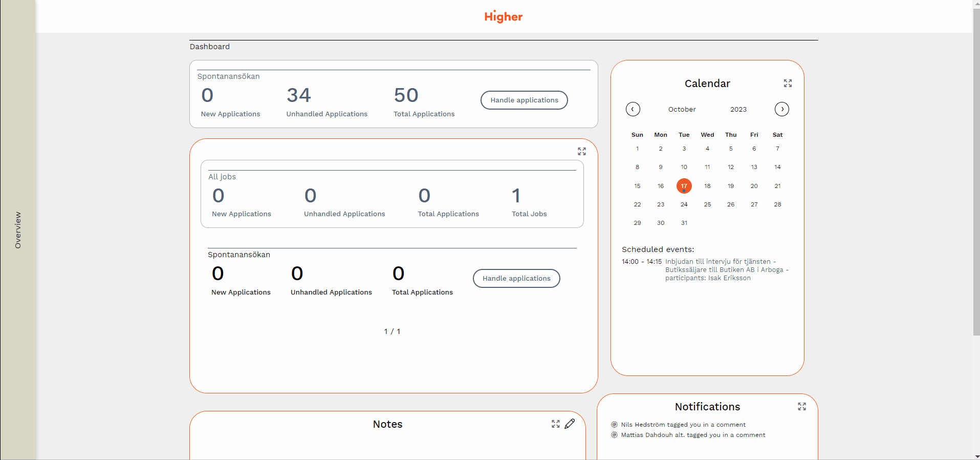The height and width of the screenshot is (460, 980).
Task: Open the 2023 year selector
Action: pyautogui.click(x=738, y=110)
